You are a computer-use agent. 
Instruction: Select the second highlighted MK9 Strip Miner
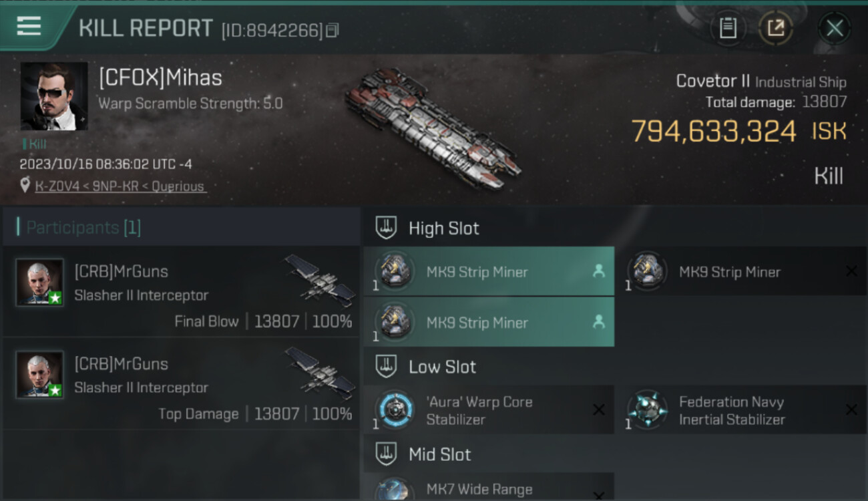click(x=489, y=322)
